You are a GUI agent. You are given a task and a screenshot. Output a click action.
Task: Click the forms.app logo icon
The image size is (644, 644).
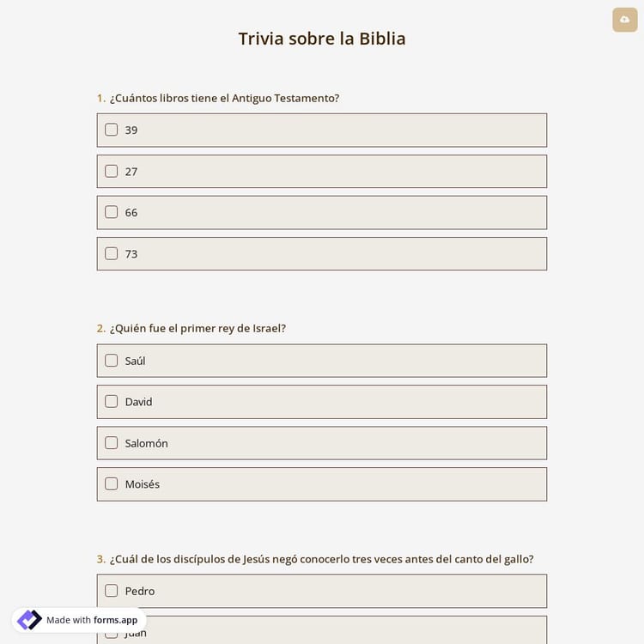pos(29,620)
